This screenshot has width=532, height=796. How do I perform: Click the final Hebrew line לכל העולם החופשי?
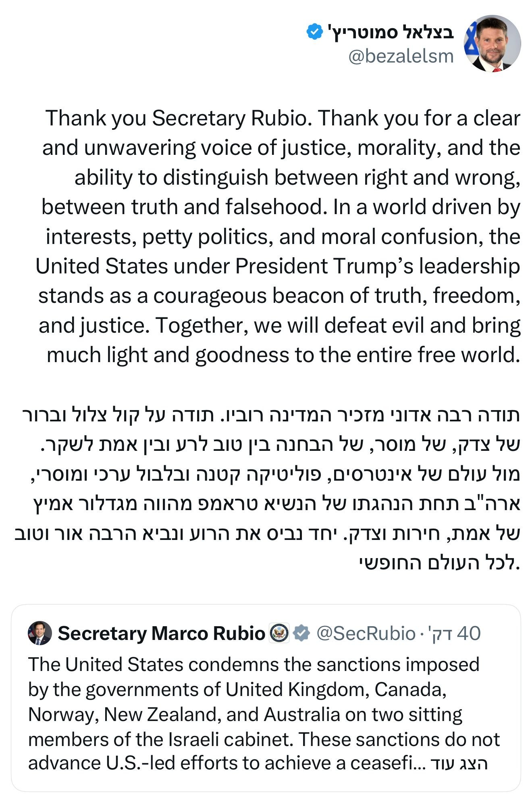point(438,563)
